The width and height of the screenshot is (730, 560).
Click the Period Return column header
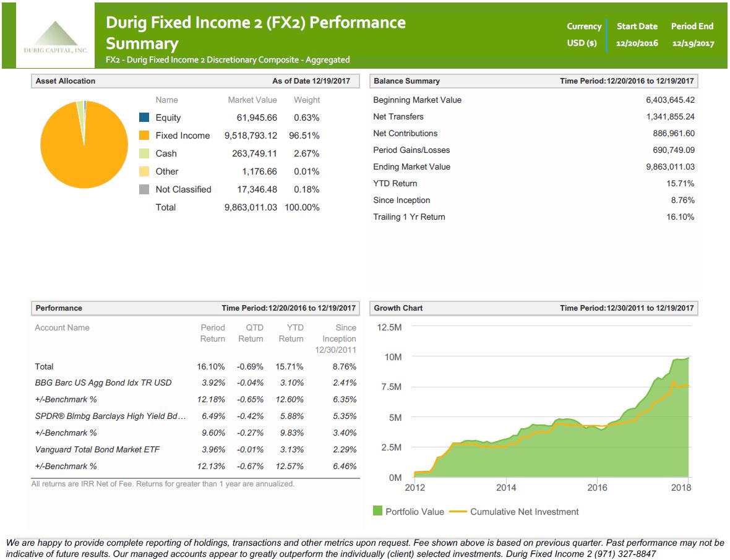point(213,334)
